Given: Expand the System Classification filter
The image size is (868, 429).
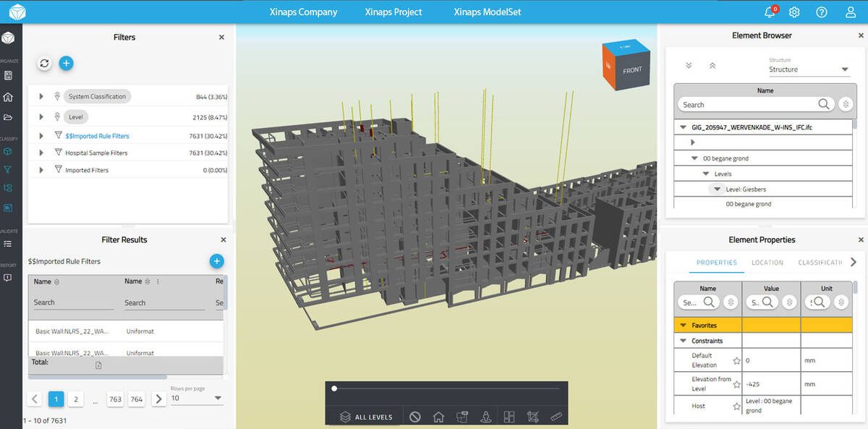Looking at the screenshot, I should [41, 96].
